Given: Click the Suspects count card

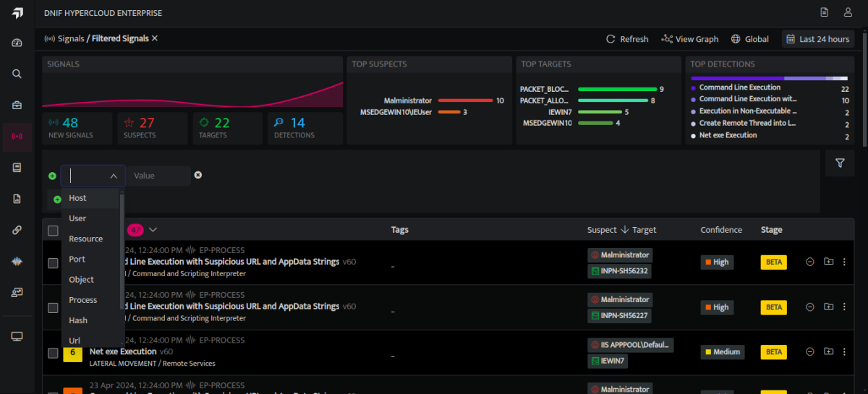Looking at the screenshot, I should coord(153,128).
